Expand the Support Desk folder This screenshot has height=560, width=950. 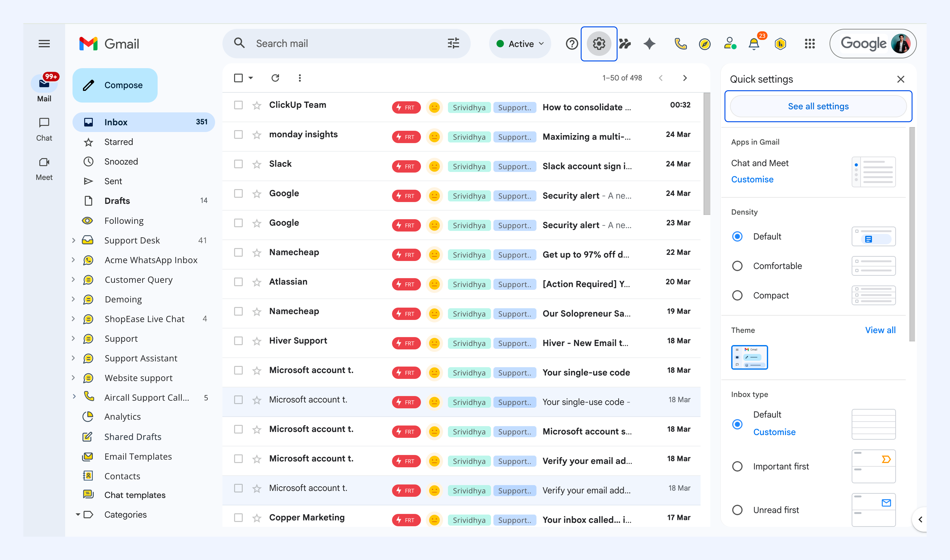(x=74, y=240)
